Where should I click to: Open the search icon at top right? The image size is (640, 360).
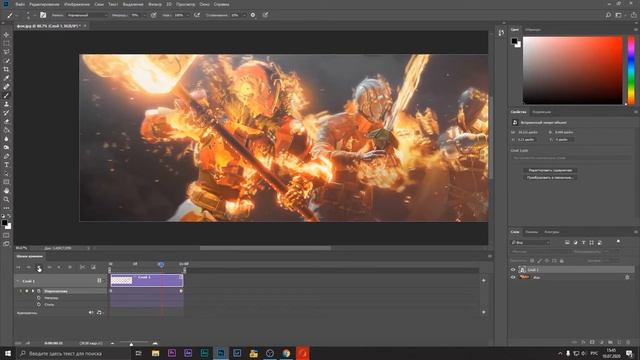pyautogui.click(x=608, y=15)
